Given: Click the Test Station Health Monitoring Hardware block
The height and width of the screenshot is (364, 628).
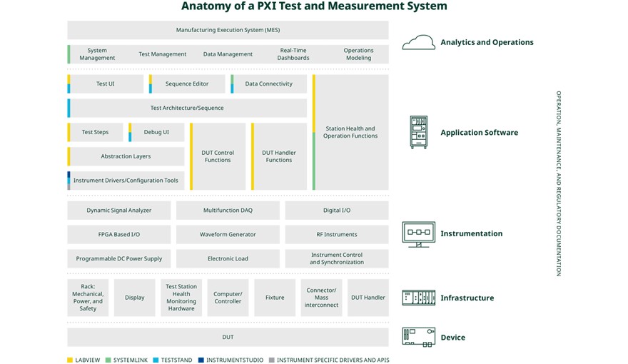Looking at the screenshot, I should click(181, 298).
